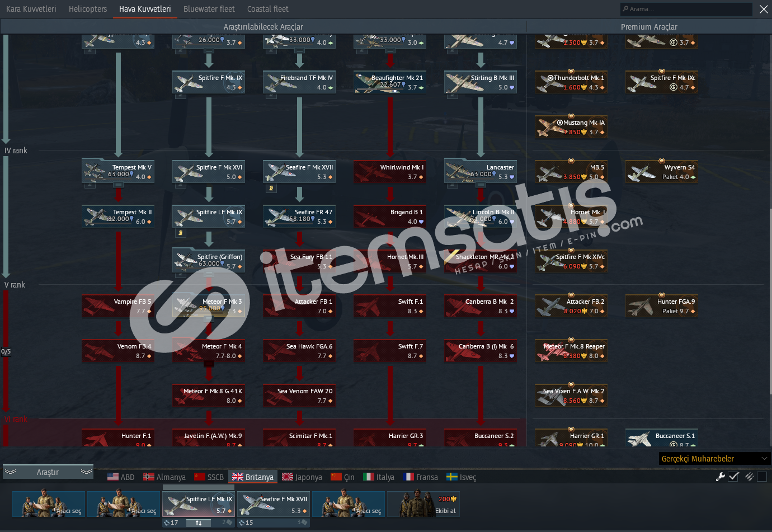772x532 pixels.
Task: Click the Italian flag icon
Action: click(369, 477)
